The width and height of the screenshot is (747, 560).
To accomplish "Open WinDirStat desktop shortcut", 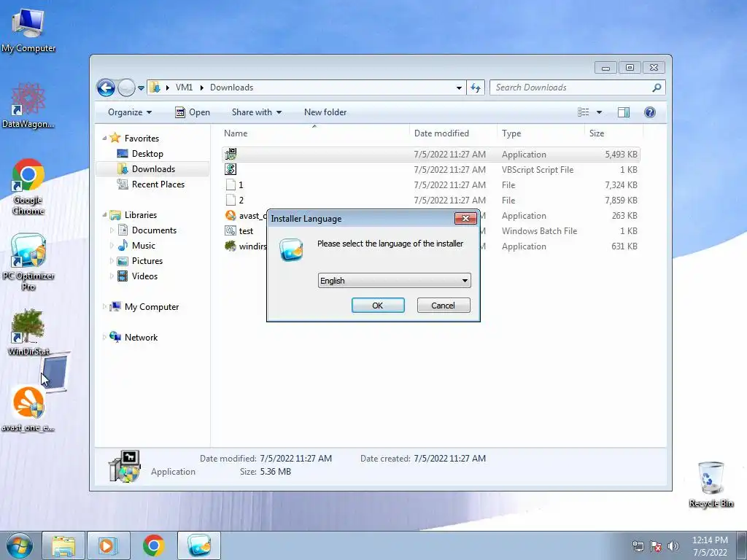I will (x=28, y=332).
